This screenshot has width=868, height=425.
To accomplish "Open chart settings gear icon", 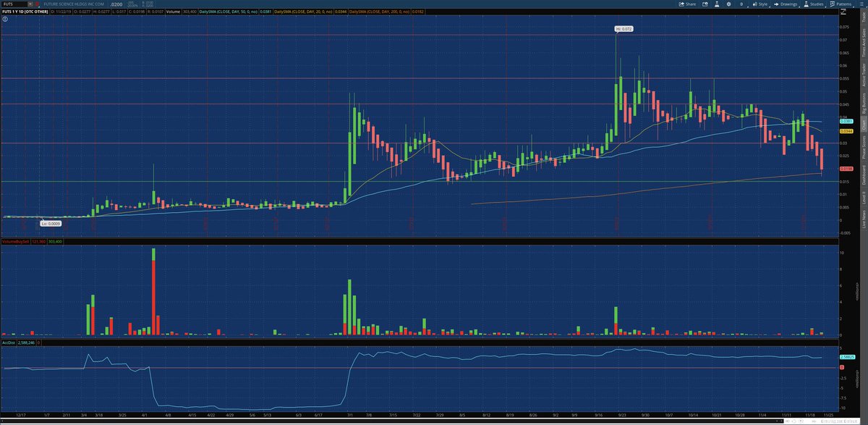I will tap(729, 4).
